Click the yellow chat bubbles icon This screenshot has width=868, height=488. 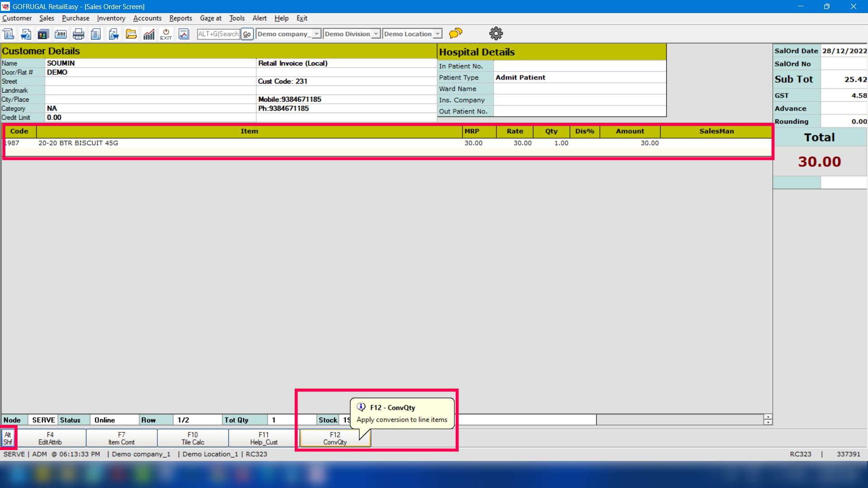coord(456,33)
